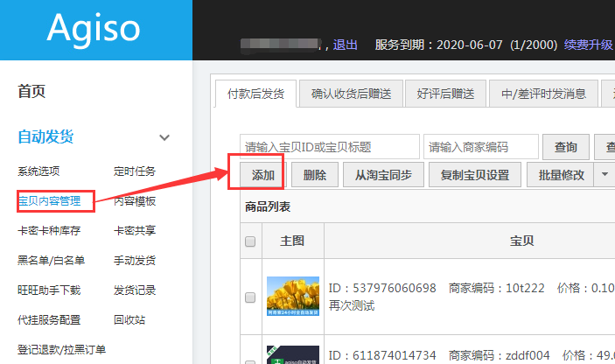Screen dimensions: 615x364
Task: Switch to the 中/差评时发消息 tab
Action: [543, 94]
